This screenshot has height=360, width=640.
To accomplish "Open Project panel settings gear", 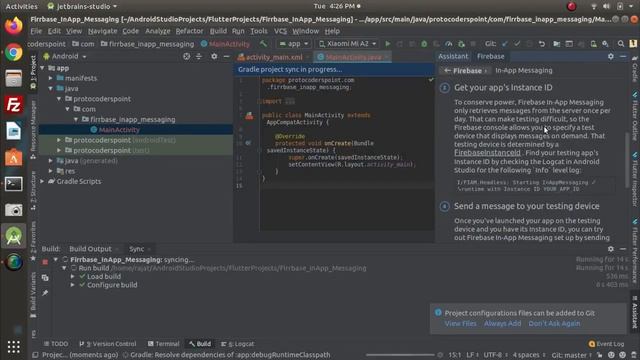I will click(x=214, y=56).
